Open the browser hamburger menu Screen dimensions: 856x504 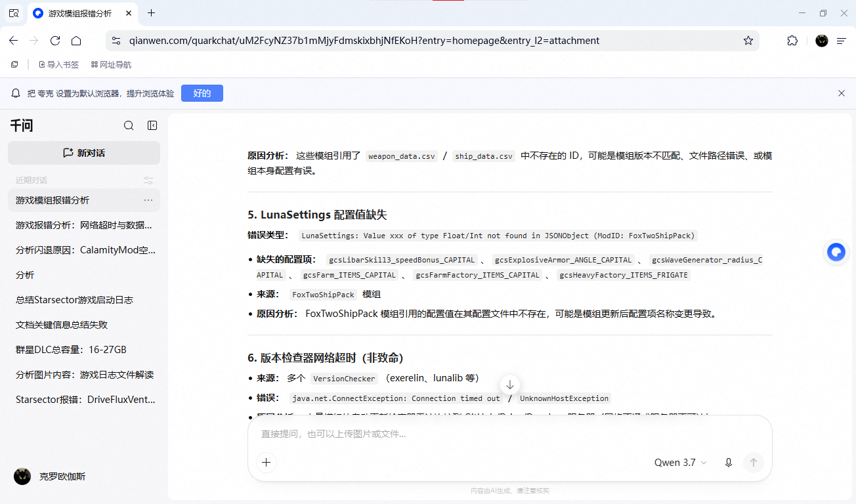point(841,41)
